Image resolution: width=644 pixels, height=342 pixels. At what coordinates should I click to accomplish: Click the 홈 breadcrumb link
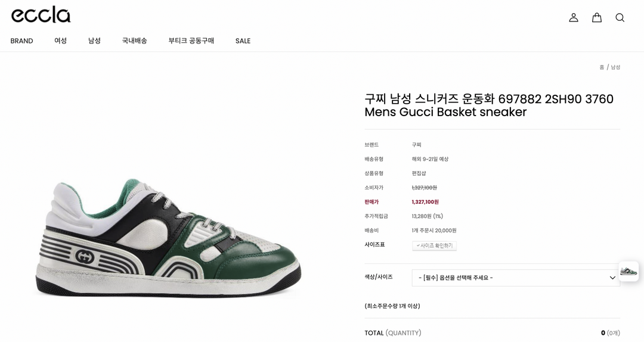coord(602,67)
